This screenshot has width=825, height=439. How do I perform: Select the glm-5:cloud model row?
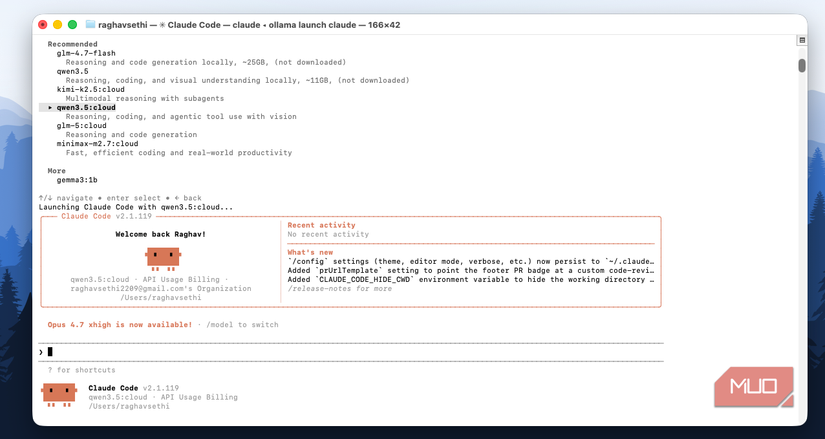[82, 126]
